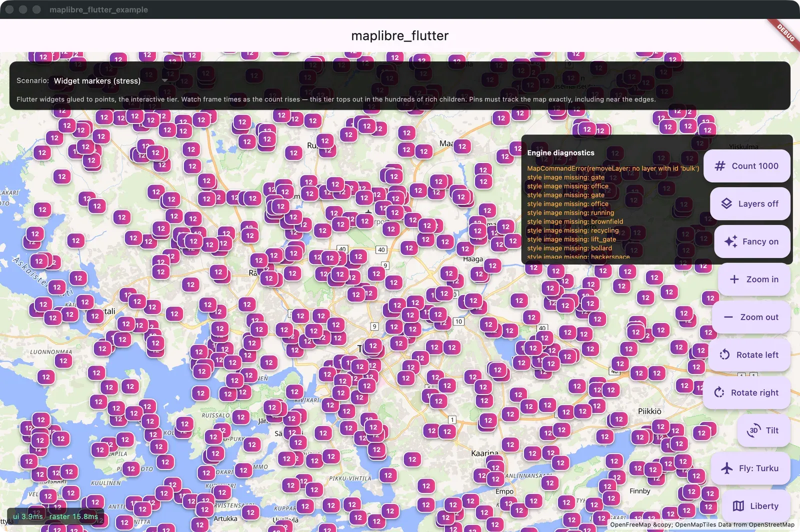The image size is (800, 532).
Task: Click the plus icon for Zoom in
Action: point(734,279)
